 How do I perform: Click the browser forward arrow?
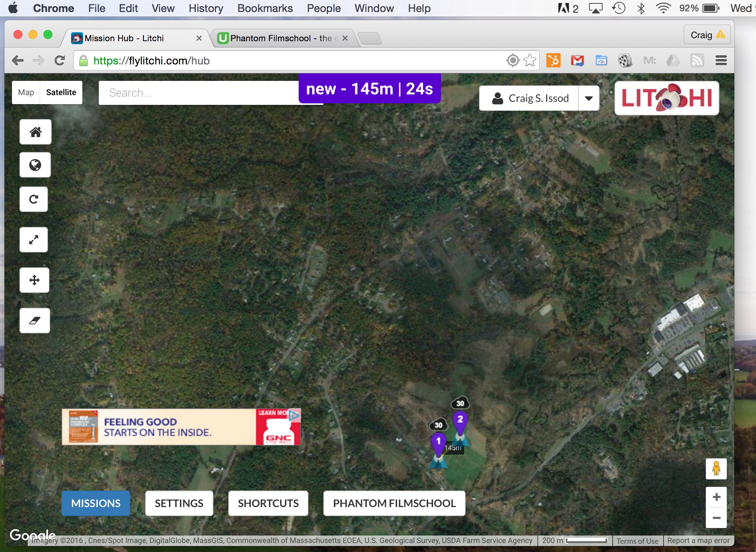[x=38, y=60]
